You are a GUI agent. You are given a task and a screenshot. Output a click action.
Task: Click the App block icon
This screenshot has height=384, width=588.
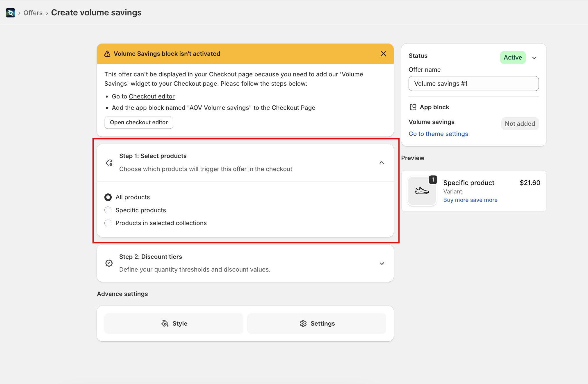click(x=413, y=107)
